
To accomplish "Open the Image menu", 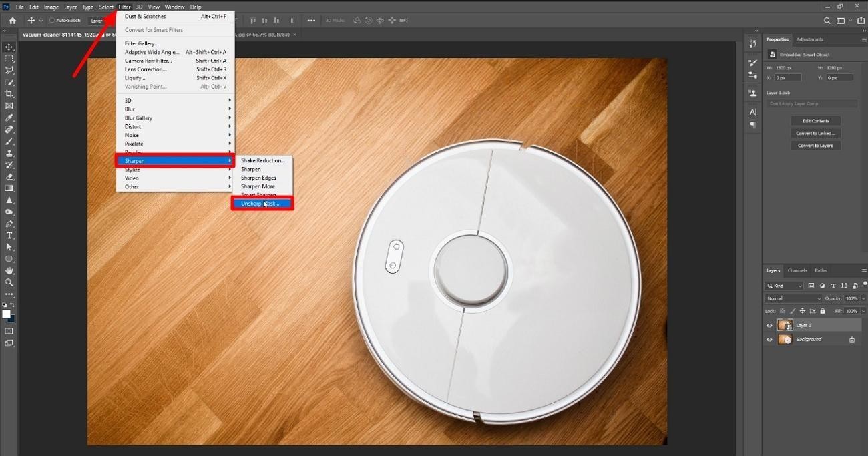I will coord(51,7).
